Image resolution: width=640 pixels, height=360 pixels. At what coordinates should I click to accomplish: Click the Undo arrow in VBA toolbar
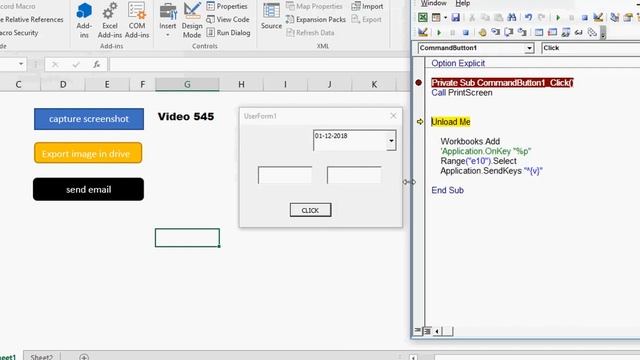point(528,17)
